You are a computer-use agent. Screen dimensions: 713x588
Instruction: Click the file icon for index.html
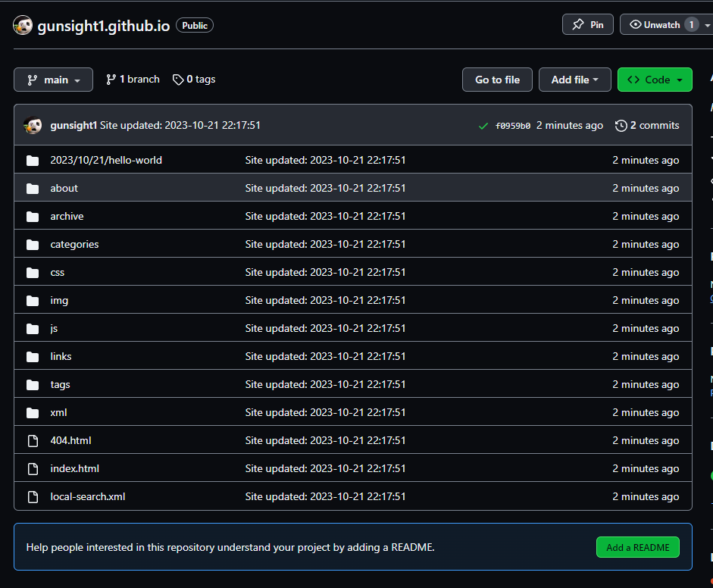[x=33, y=469]
